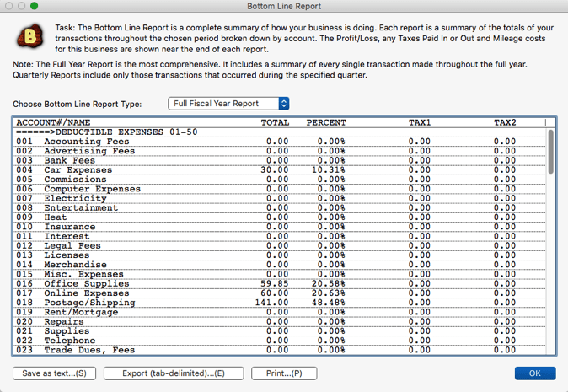568x392 pixels.
Task: Select the 002 Advertising Fees row
Action: coord(280,151)
